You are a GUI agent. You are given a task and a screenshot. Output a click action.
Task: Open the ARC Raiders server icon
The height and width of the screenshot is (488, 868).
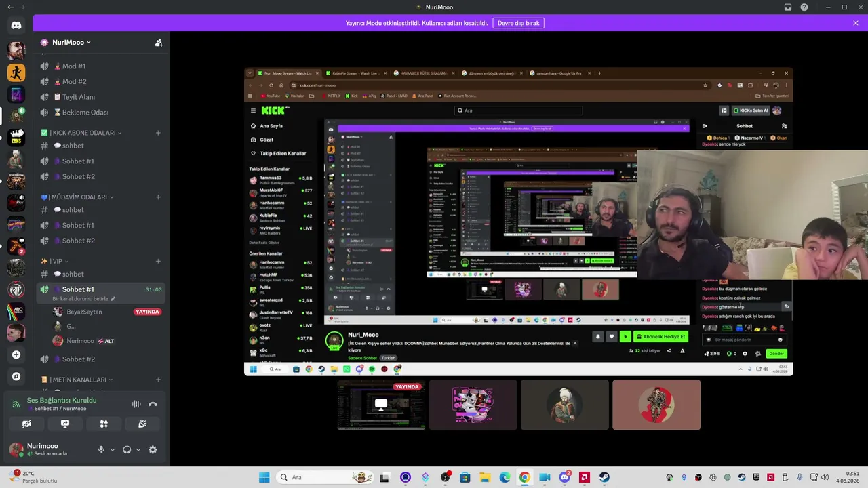point(16,311)
